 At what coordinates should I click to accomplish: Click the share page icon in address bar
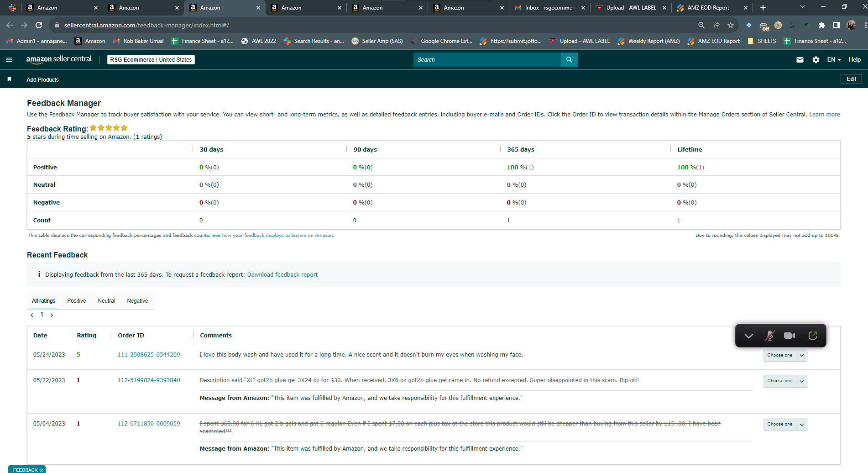pos(716,25)
